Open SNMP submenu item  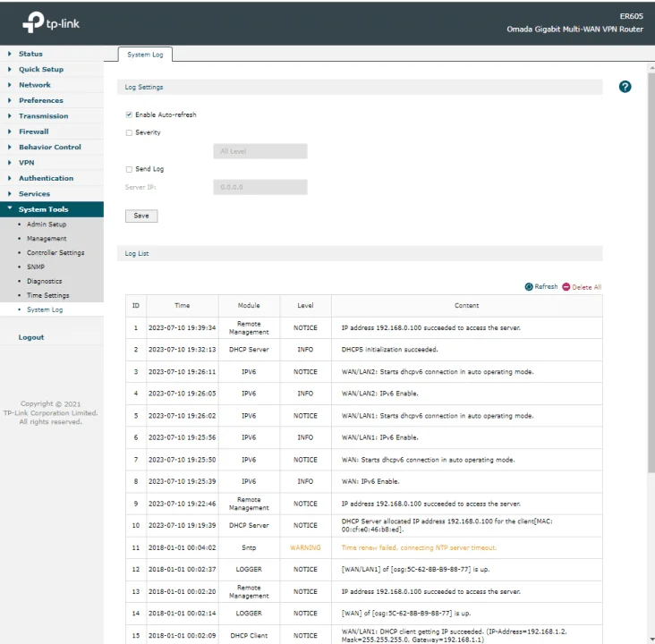36,267
